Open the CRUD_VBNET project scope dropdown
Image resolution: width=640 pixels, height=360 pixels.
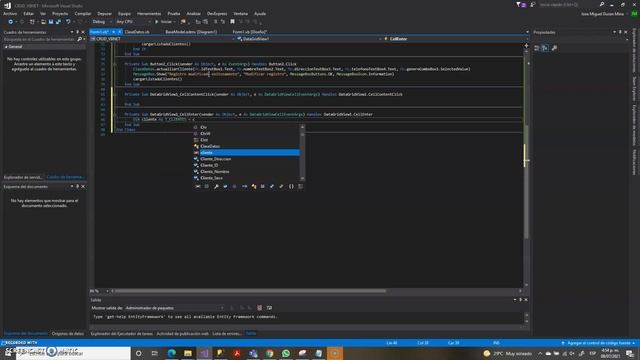point(163,39)
